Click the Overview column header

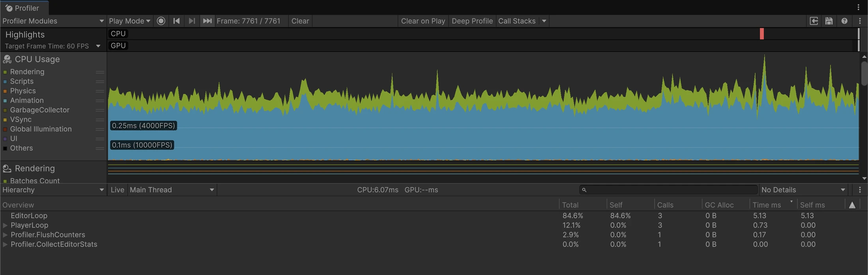coord(279,205)
